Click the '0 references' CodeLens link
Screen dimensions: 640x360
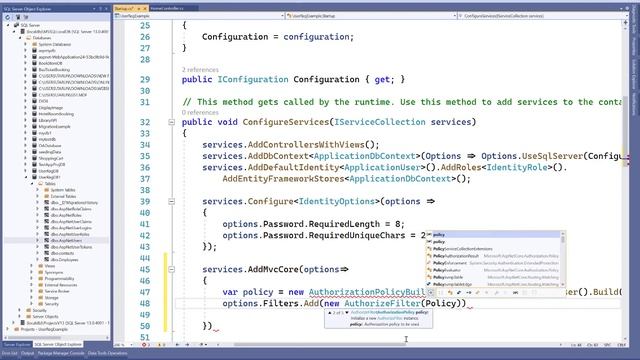tap(200, 112)
